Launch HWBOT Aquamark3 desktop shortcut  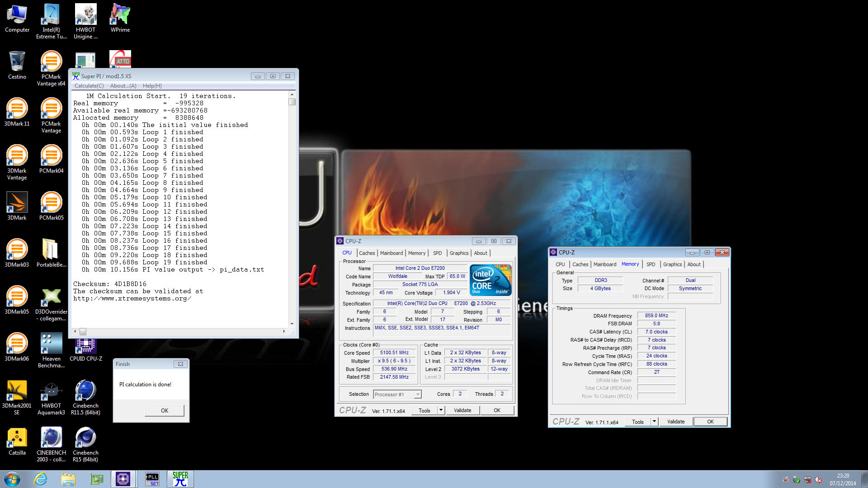coord(51,398)
